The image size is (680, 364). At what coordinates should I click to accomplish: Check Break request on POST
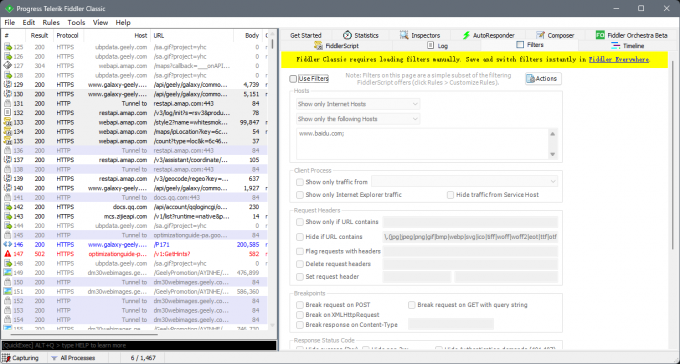tap(300, 305)
